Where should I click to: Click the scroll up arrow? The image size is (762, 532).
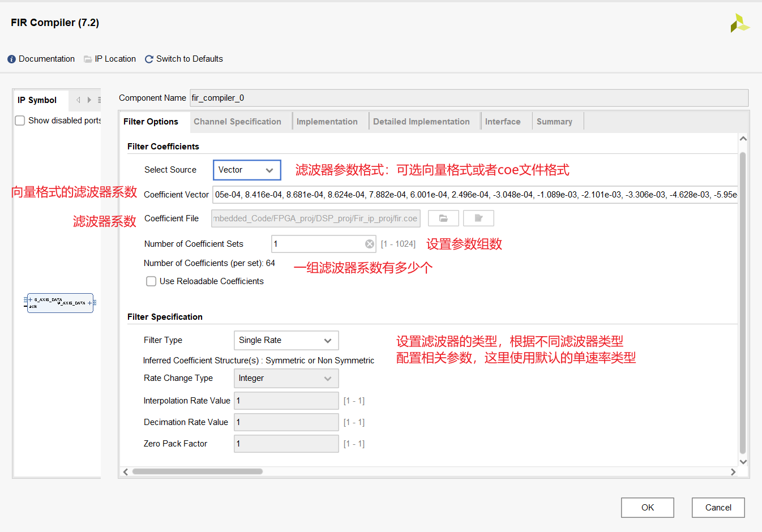click(743, 139)
